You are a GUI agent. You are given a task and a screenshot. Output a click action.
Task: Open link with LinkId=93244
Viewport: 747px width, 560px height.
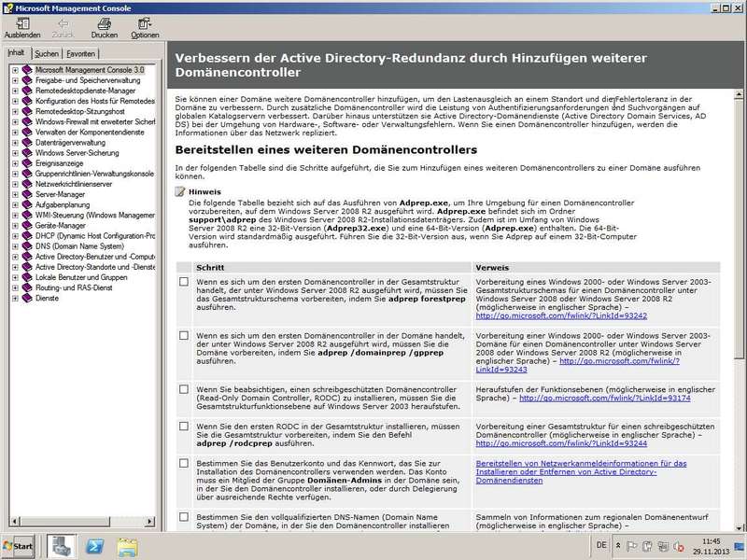tap(561, 443)
